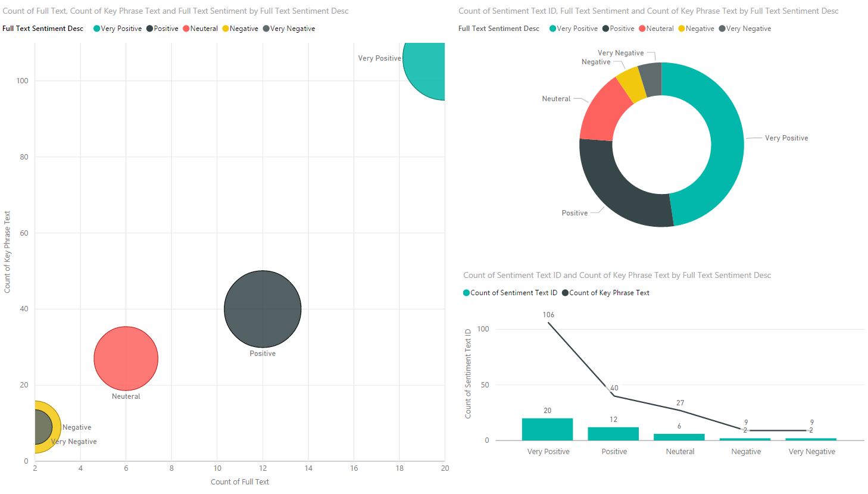
Task: Click Very Positive legend item above scatter chart
Action: [x=117, y=29]
